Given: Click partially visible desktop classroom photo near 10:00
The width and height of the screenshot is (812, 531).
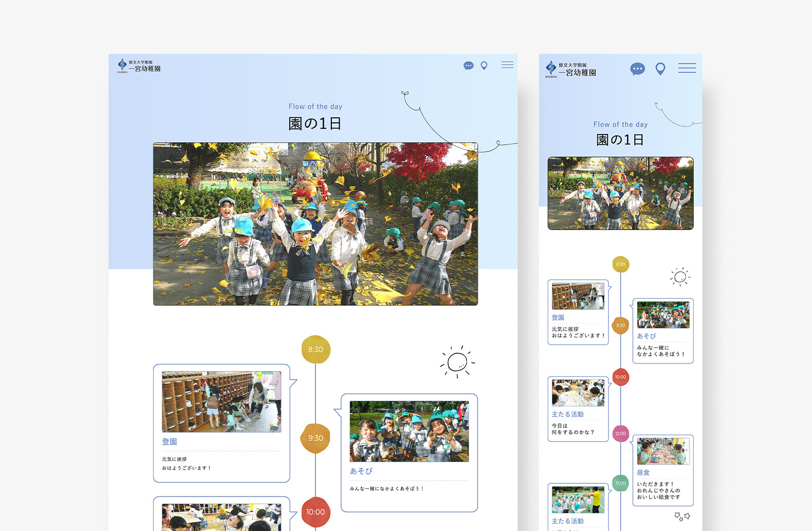Looking at the screenshot, I should [x=221, y=517].
